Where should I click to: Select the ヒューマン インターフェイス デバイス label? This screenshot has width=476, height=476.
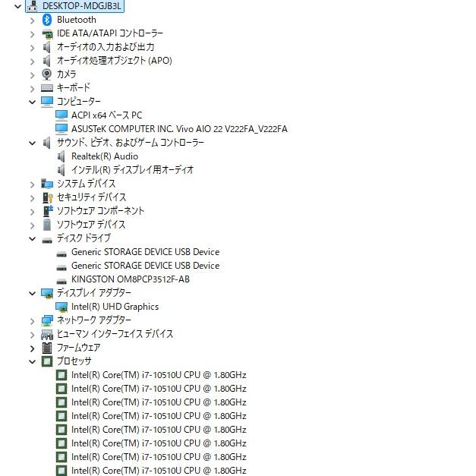tap(115, 334)
